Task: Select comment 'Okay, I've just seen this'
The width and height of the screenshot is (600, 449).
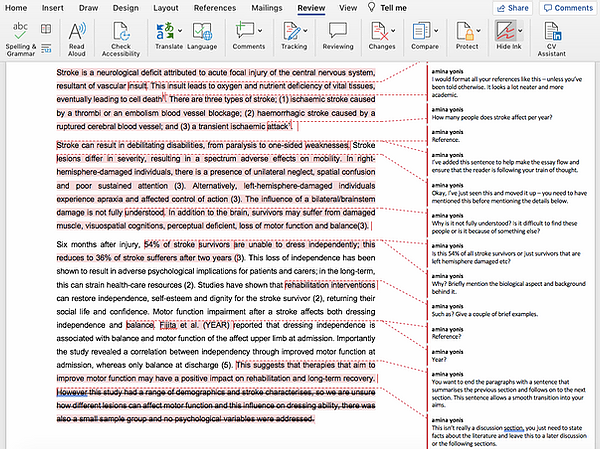Action: pos(509,193)
